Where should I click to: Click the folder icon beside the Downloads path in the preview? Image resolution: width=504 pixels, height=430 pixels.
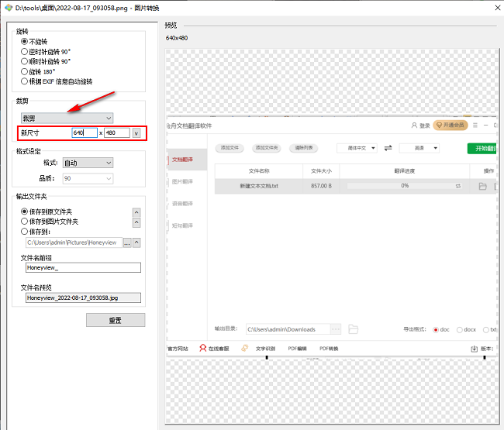pyautogui.click(x=353, y=329)
